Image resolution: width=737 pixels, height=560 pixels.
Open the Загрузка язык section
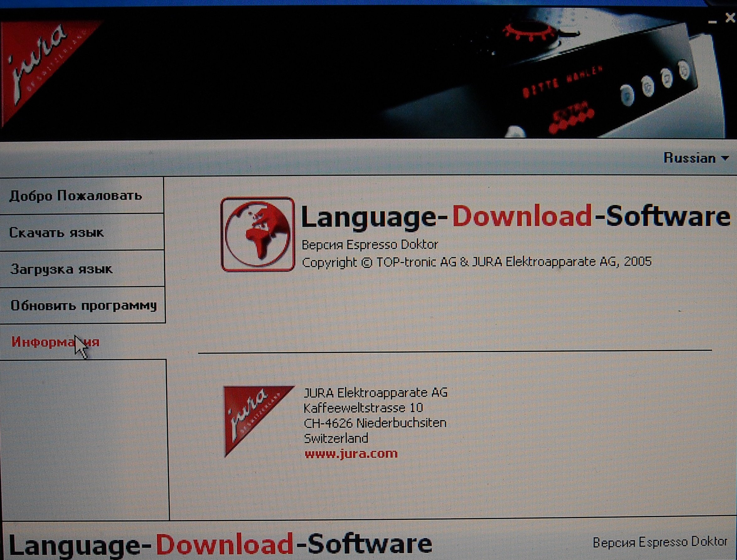(82, 269)
